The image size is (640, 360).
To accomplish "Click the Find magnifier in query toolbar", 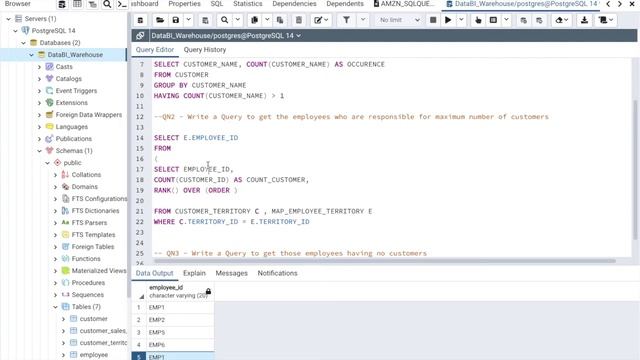I will tap(224, 20).
